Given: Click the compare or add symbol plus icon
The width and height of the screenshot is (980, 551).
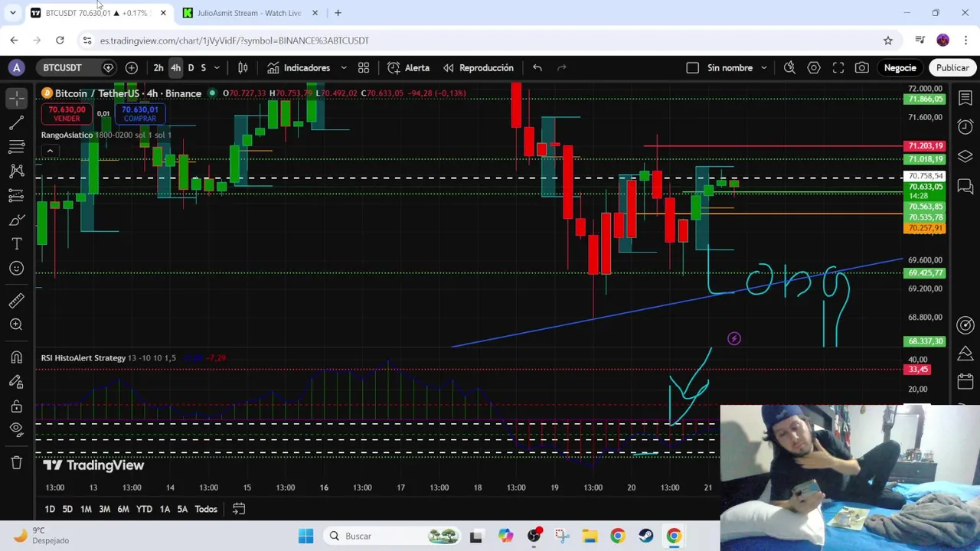Looking at the screenshot, I should click(132, 68).
